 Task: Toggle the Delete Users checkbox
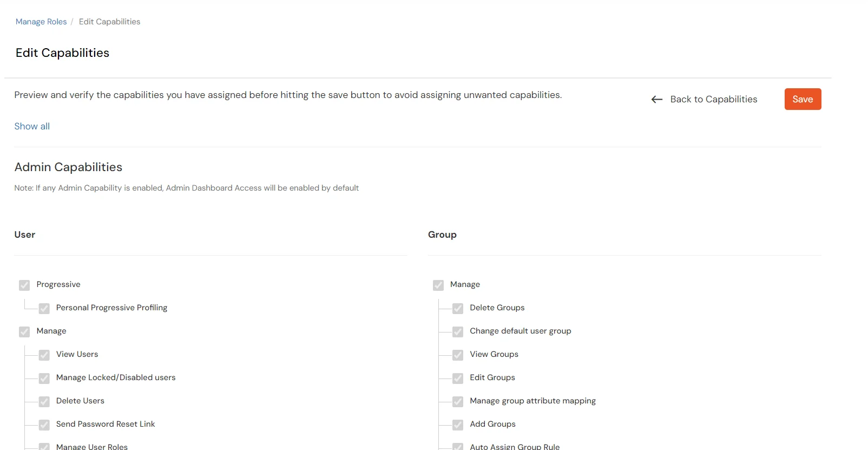pyautogui.click(x=44, y=402)
